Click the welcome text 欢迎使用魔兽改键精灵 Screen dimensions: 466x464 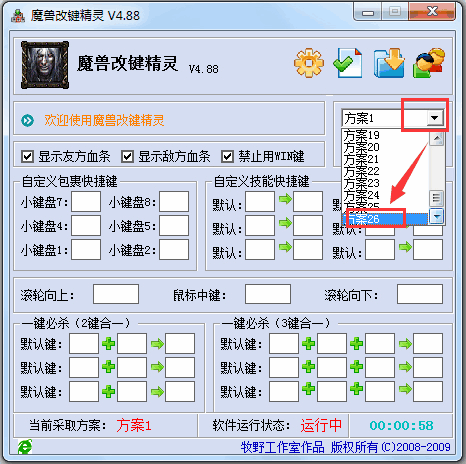pos(104,121)
